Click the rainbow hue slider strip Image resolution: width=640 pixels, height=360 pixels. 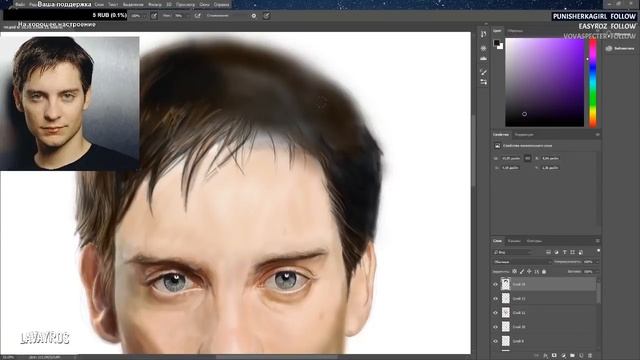tap(592, 83)
